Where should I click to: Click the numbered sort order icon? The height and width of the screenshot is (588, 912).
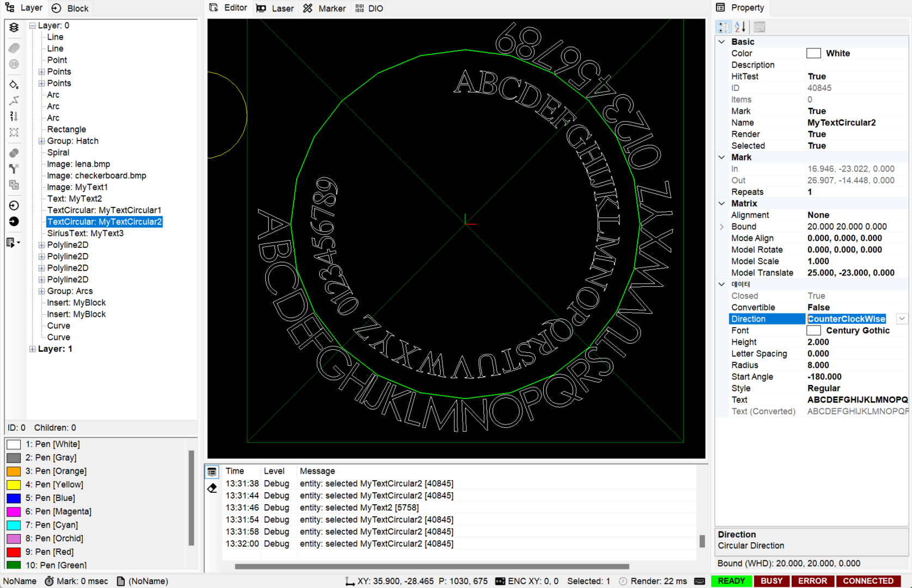14,117
